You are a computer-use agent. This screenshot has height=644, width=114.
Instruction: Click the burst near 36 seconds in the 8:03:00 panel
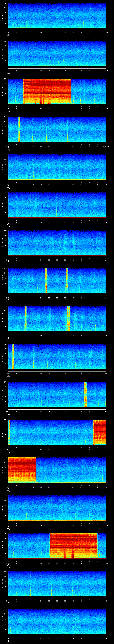[67, 280]
